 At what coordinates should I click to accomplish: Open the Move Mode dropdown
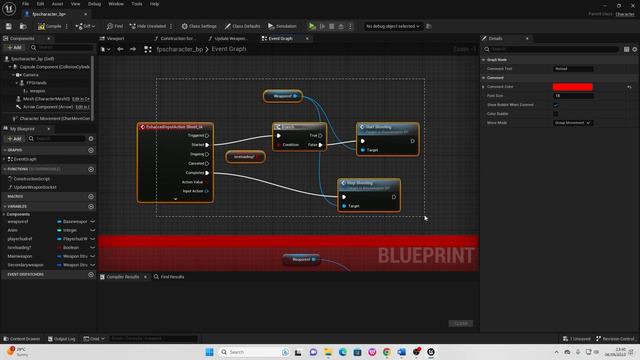coord(573,123)
